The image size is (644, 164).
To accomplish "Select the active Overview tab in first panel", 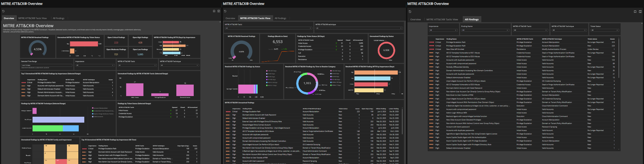I will 9,18.
